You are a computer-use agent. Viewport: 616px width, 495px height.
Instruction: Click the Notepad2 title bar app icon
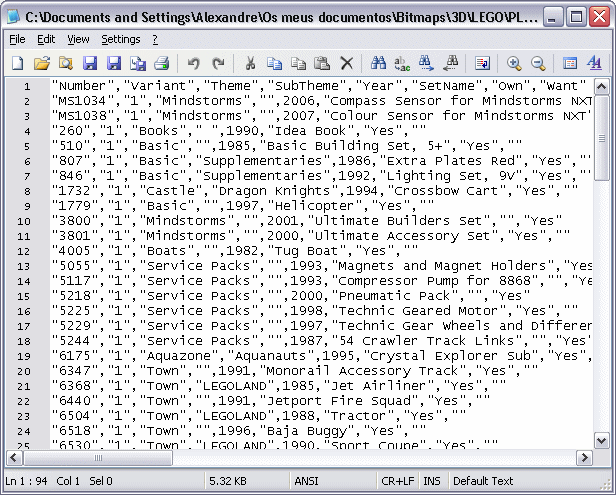pyautogui.click(x=13, y=17)
